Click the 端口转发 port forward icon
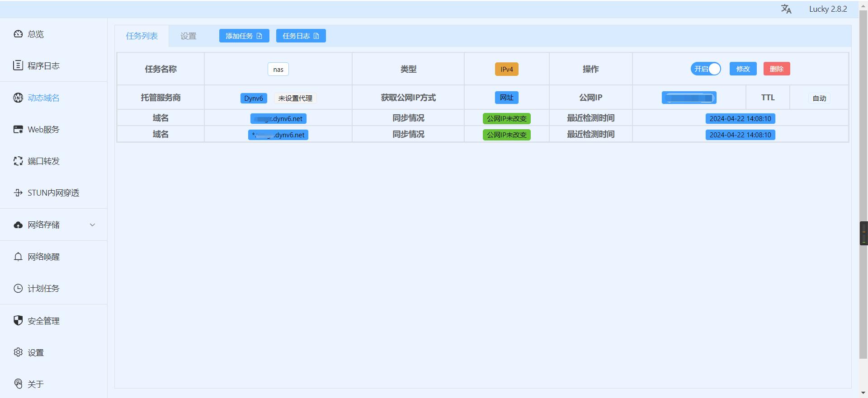 (18, 161)
